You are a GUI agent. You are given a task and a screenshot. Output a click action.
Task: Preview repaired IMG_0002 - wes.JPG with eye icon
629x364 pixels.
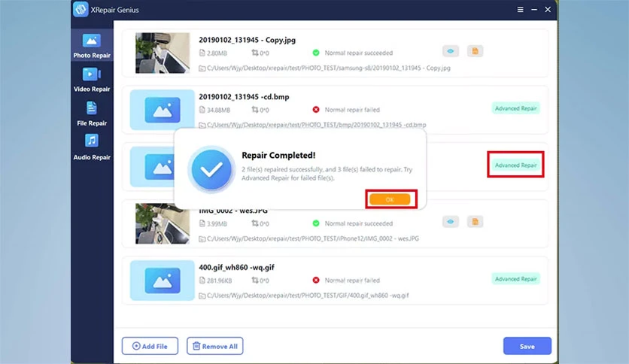[451, 222]
